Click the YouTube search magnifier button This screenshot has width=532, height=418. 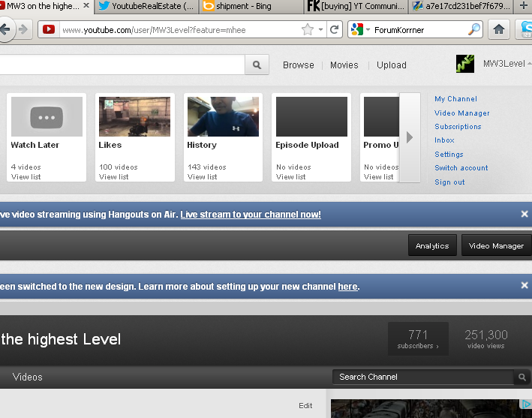pos(257,65)
